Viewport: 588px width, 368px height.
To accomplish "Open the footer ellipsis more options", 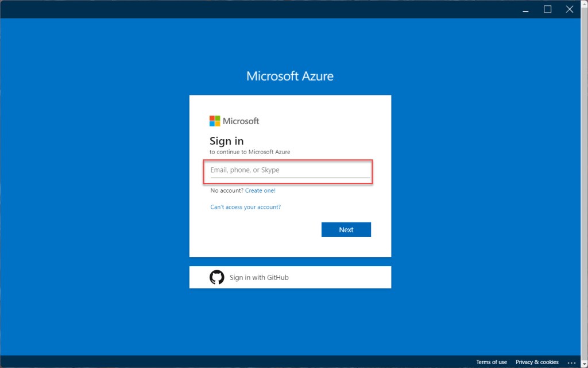I will coord(571,362).
